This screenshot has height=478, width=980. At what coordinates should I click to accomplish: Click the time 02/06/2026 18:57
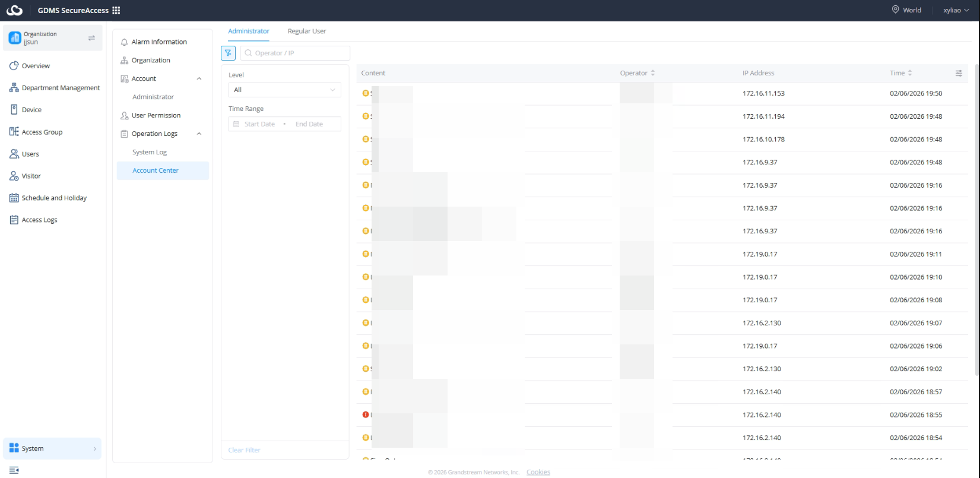tap(916, 392)
